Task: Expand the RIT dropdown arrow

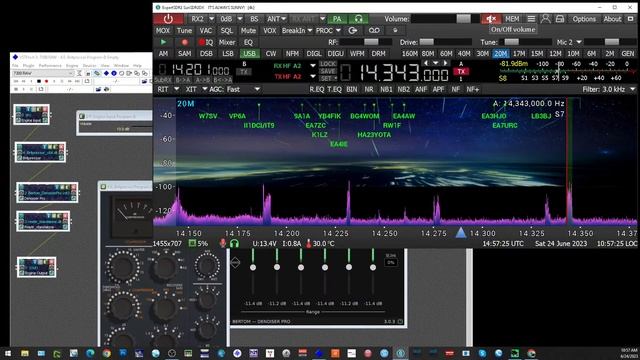Action: point(177,89)
